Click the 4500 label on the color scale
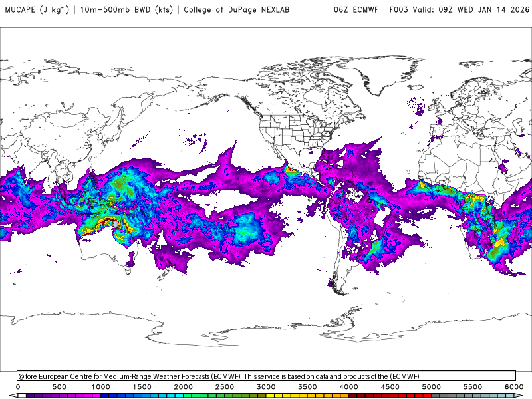This screenshot has height=399, width=532. click(x=390, y=387)
